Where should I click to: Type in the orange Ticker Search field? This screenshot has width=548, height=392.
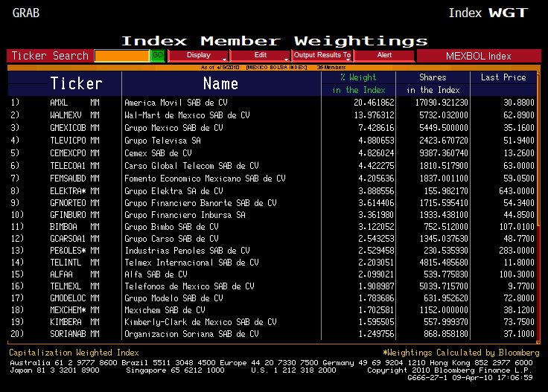121,56
